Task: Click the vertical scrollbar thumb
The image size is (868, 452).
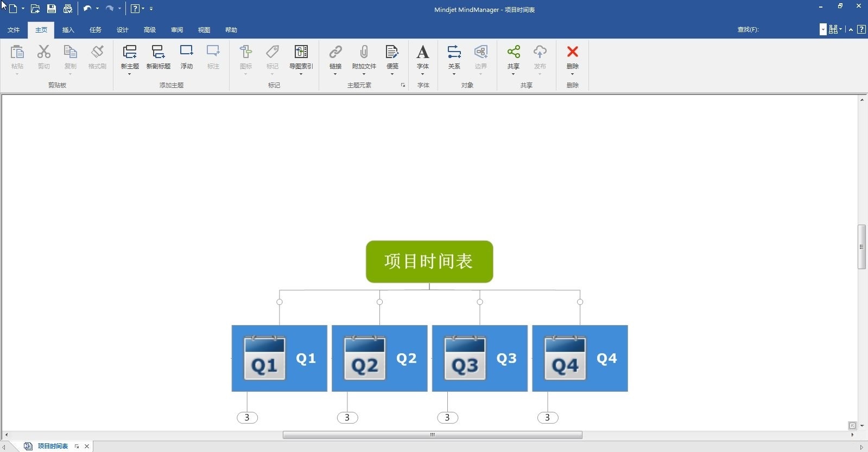Action: [x=861, y=246]
